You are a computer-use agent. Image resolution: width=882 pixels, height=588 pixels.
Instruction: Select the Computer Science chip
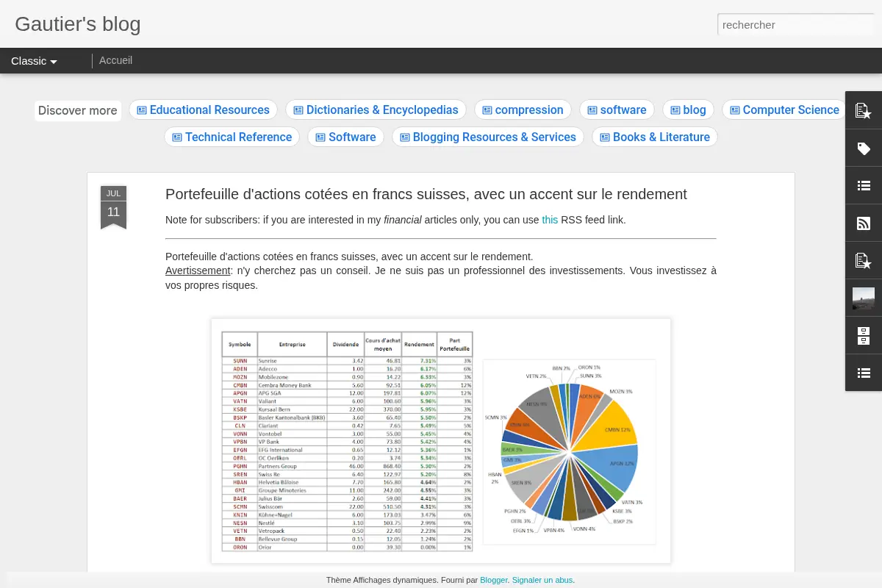tap(784, 110)
